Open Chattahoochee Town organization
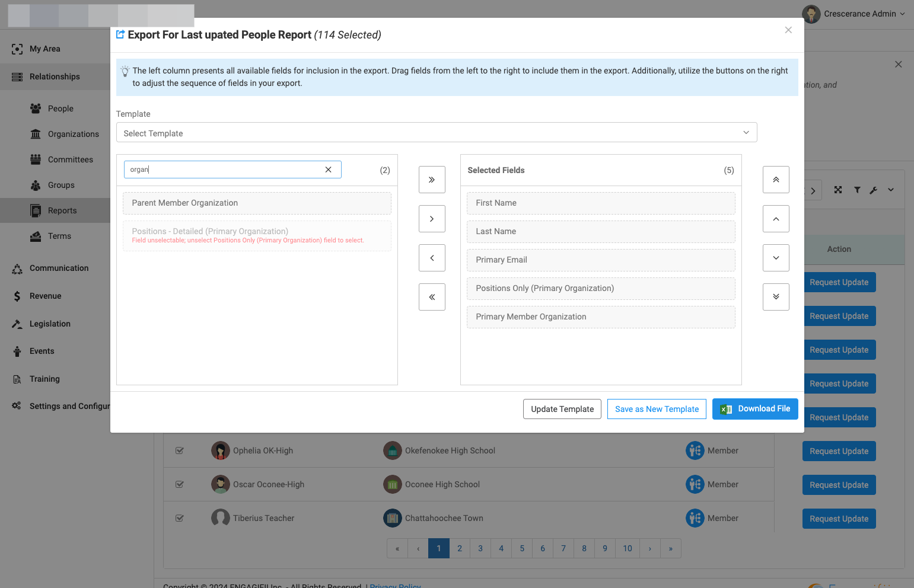914x588 pixels. (444, 518)
